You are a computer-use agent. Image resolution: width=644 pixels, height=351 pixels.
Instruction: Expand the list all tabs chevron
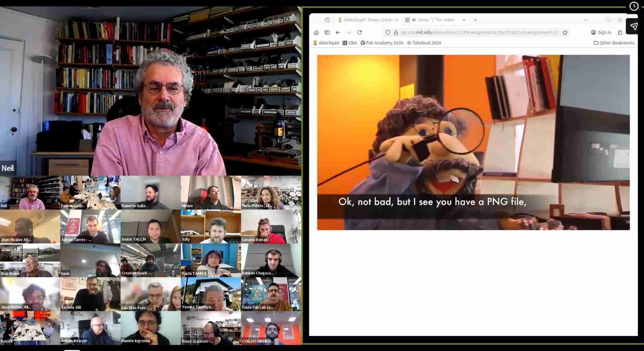[x=586, y=20]
